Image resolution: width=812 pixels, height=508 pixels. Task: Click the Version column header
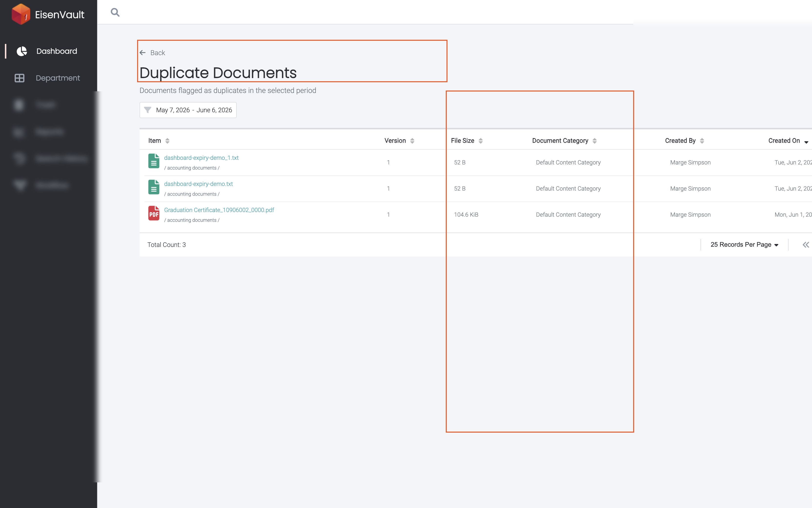click(x=395, y=141)
